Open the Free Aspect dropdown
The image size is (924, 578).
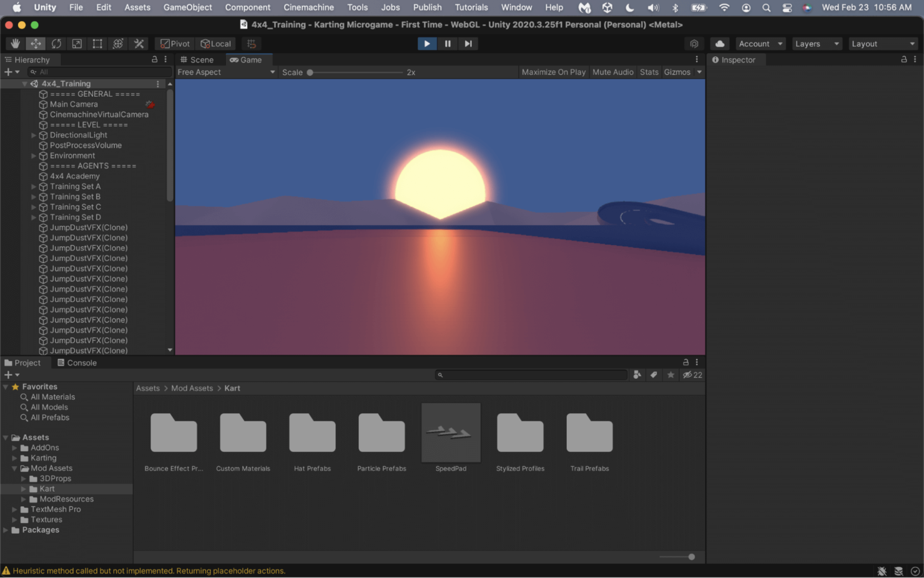[226, 72]
